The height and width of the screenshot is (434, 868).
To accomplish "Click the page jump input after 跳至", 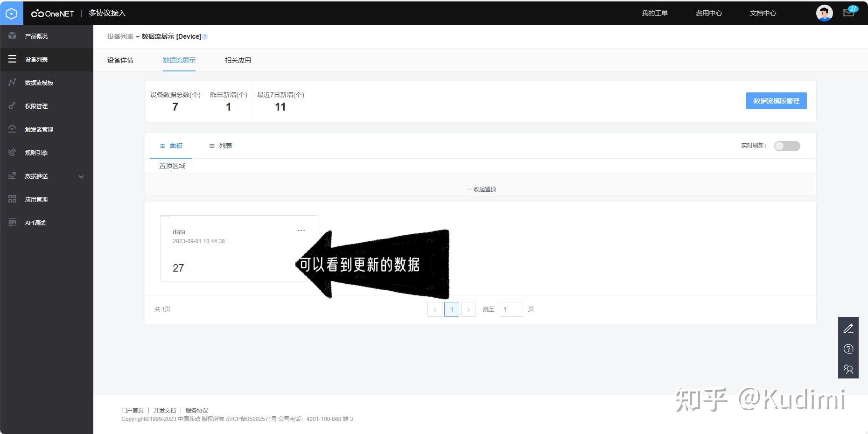I will 511,309.
